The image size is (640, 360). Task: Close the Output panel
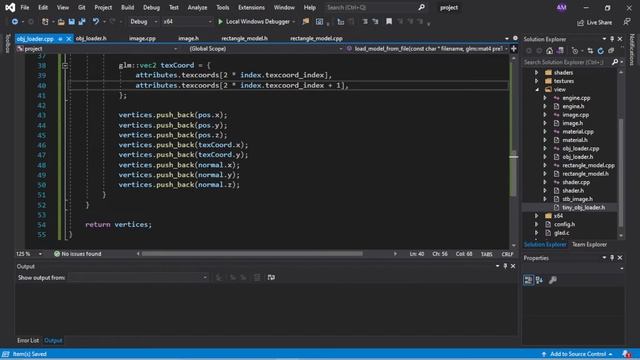pos(513,266)
